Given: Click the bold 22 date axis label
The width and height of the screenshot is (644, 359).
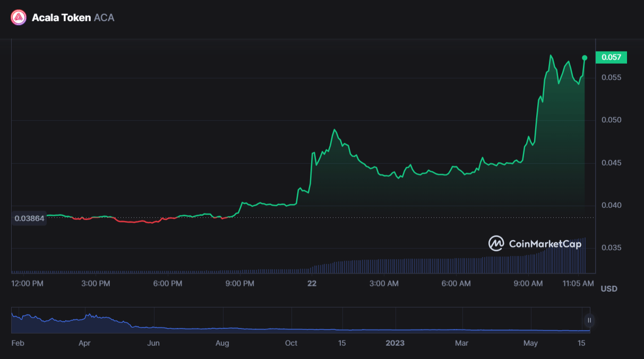Looking at the screenshot, I should tap(312, 284).
